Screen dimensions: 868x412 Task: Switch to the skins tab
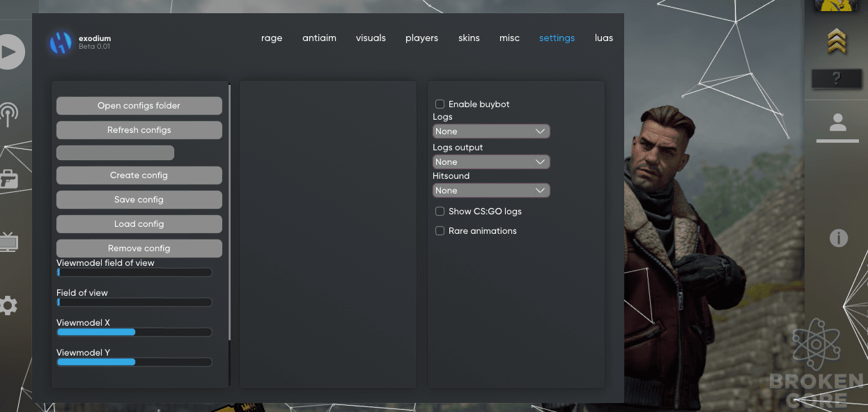[x=469, y=38]
